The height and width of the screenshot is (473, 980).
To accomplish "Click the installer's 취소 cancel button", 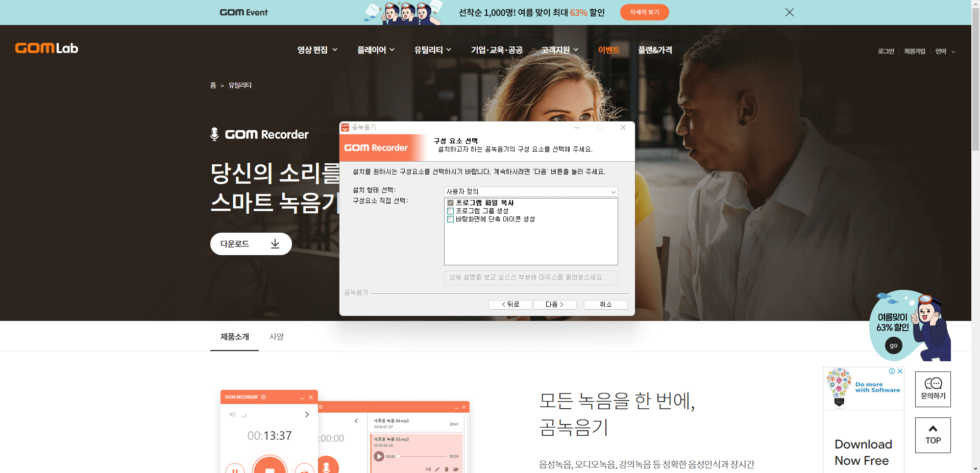I will point(606,304).
